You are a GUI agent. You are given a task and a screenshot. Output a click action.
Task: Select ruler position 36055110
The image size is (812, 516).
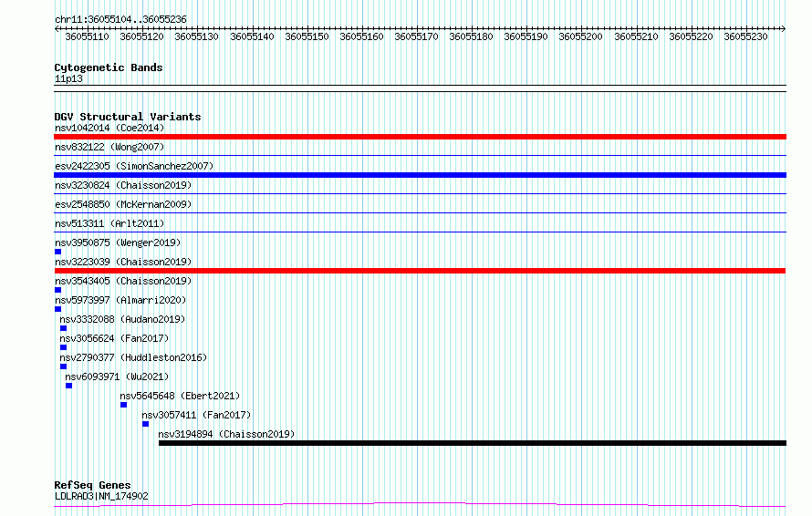pyautogui.click(x=87, y=36)
